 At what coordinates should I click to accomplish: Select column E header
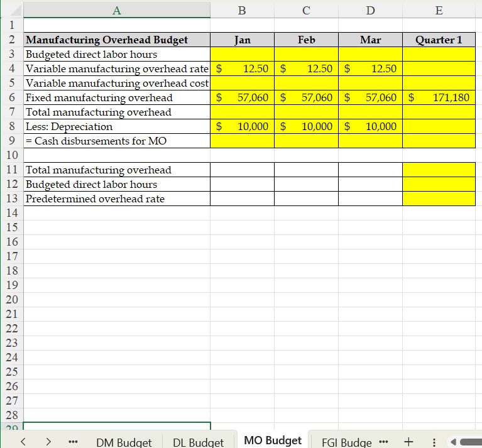[x=439, y=11]
